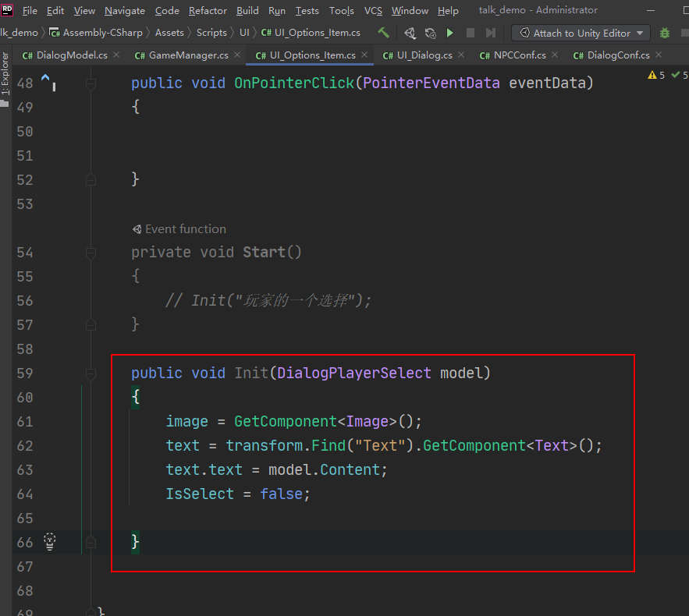The width and height of the screenshot is (689, 616).
Task: Click the commented Init line 56
Action: [268, 301]
